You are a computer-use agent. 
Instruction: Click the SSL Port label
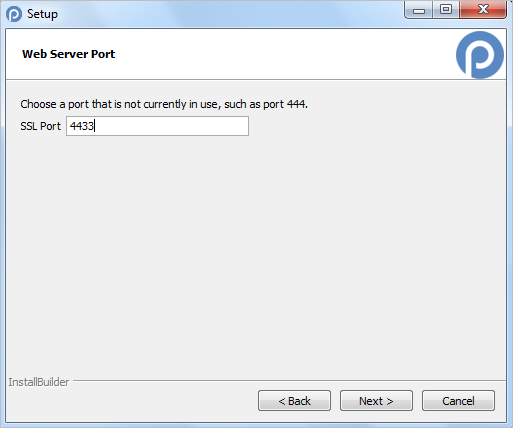click(41, 126)
